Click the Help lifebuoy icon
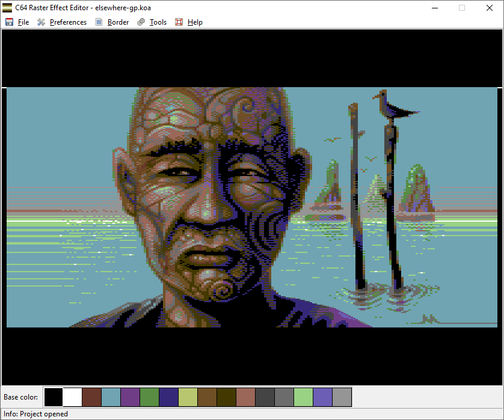This screenshot has width=504, height=420. click(x=179, y=22)
